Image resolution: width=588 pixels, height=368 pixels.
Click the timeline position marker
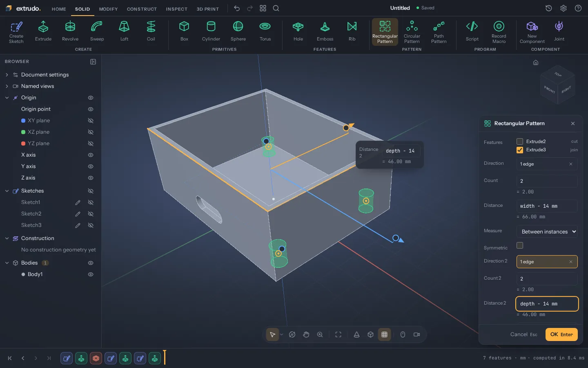point(165,357)
